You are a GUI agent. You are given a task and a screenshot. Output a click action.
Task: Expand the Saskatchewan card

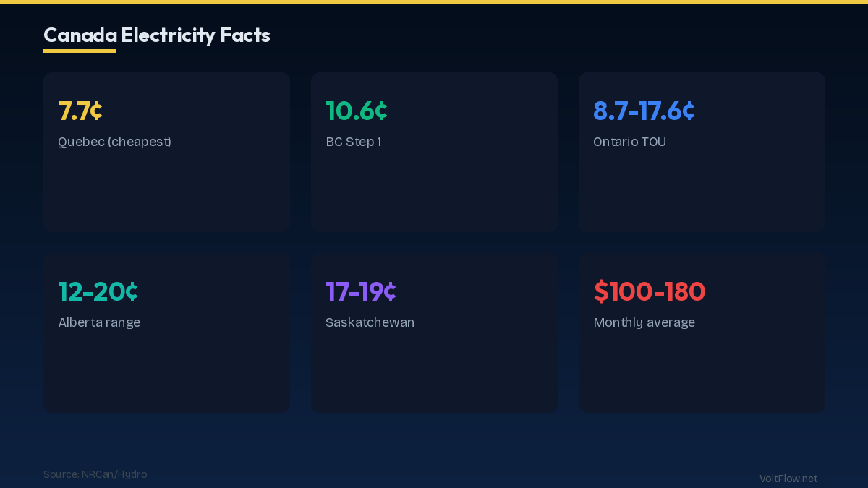(x=434, y=369)
